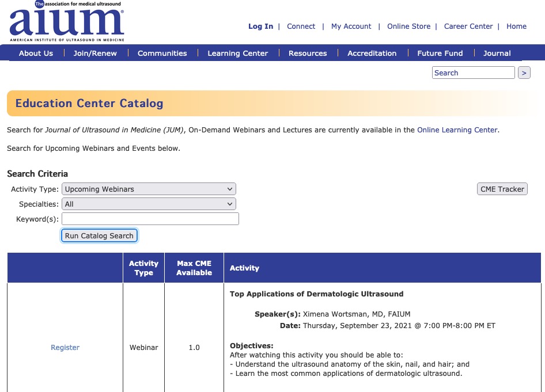Focus the Keyword(s) text field
Screen dimensions: 545x392
150,219
